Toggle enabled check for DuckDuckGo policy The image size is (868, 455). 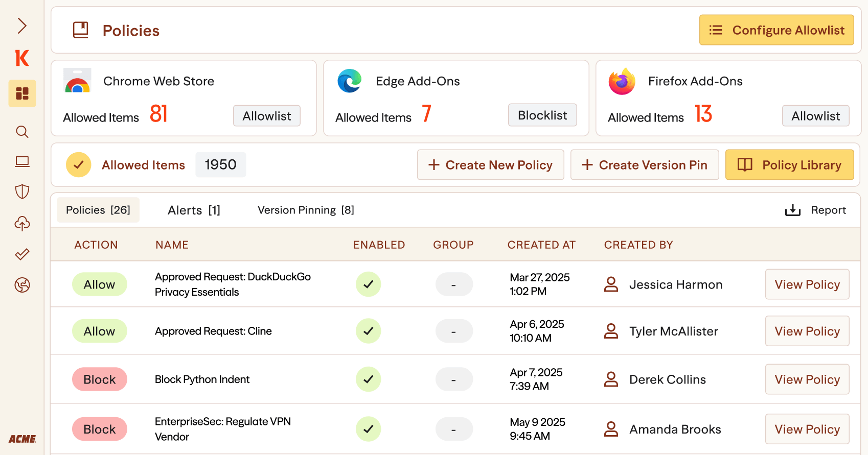[x=369, y=284]
